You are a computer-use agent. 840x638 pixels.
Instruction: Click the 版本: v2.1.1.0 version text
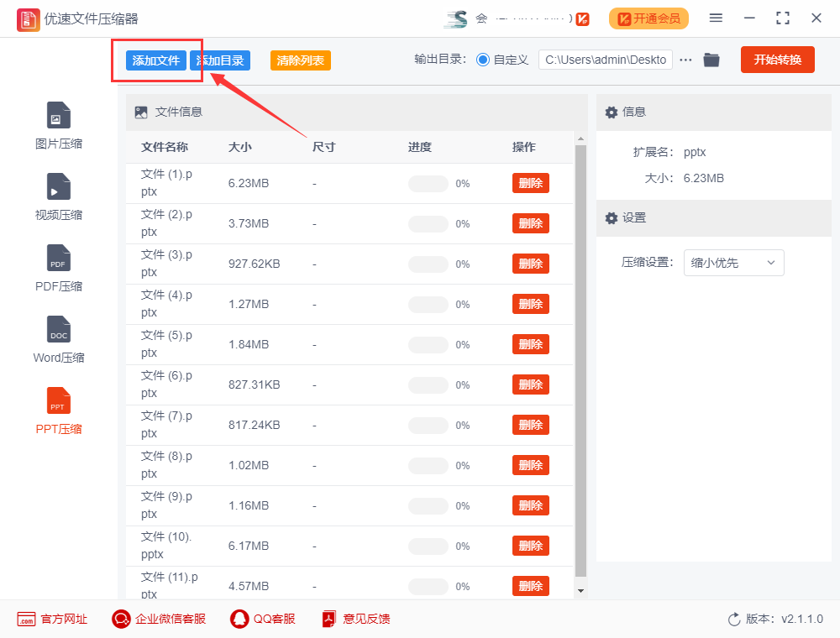point(785,620)
